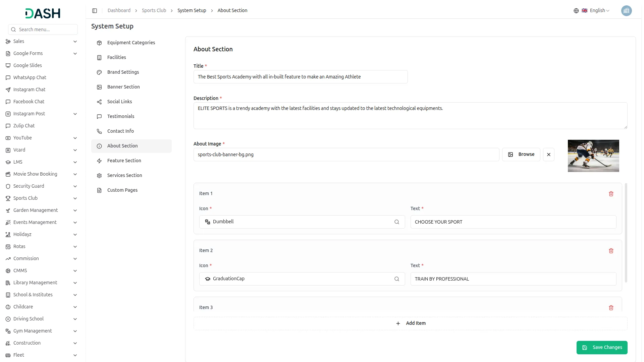Click search icon in GraduationCap field
The image size is (644, 362).
click(x=396, y=279)
